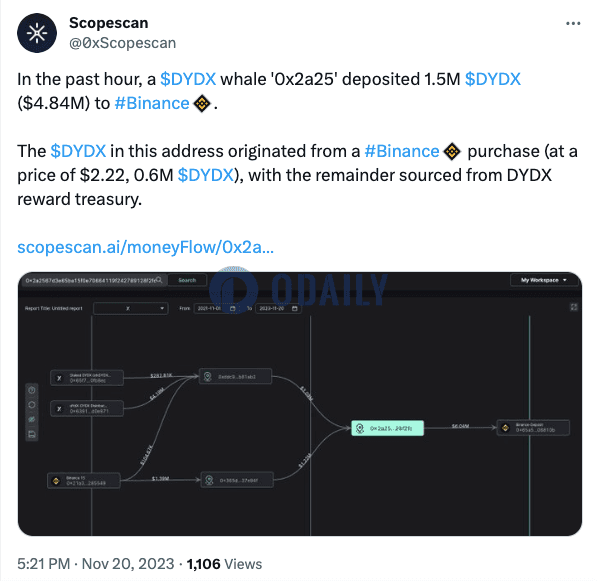
Task: Click the Search button in Scopescan
Action: click(187, 280)
